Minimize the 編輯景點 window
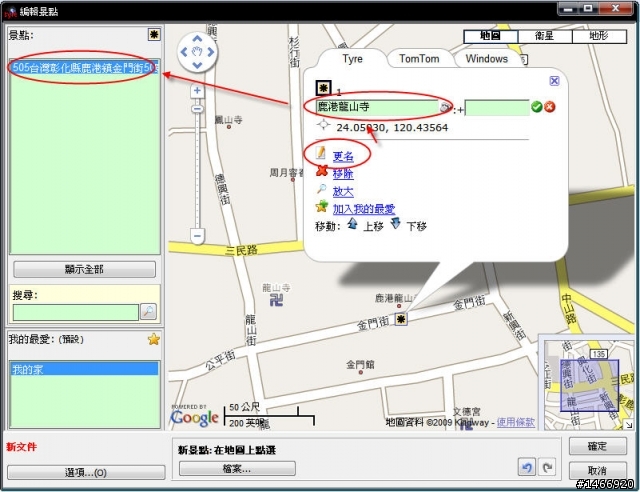The image size is (640, 492). coord(568,9)
